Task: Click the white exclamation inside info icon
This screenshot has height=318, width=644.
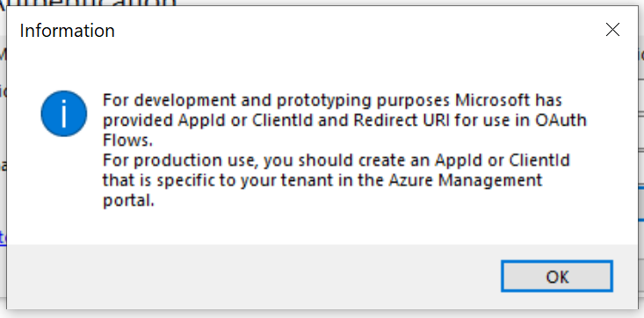Action: [63, 112]
